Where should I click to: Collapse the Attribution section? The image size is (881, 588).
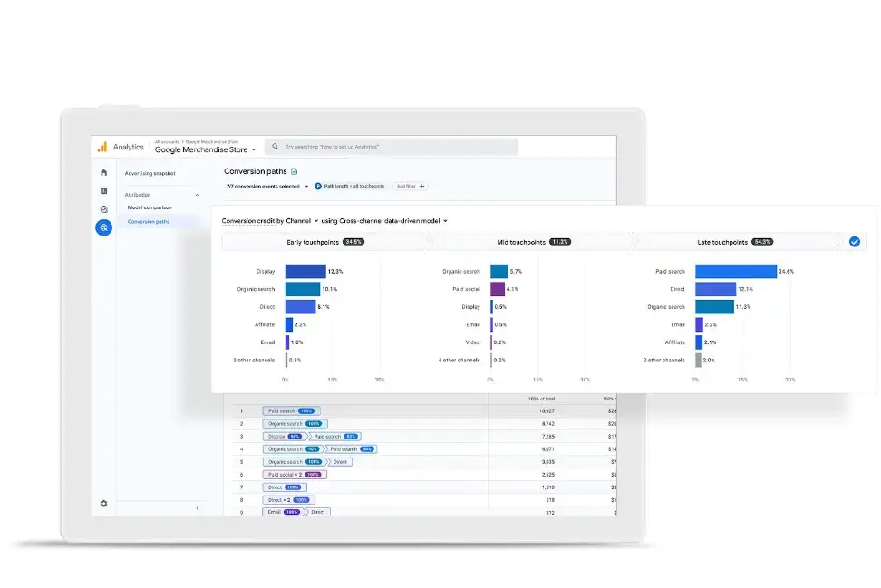tap(196, 194)
